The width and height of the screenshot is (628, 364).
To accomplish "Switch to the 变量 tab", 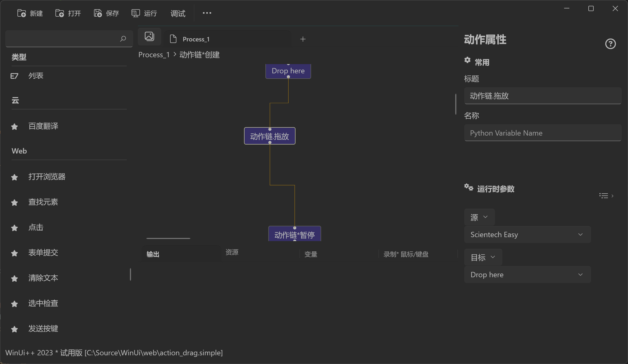I will 311,254.
